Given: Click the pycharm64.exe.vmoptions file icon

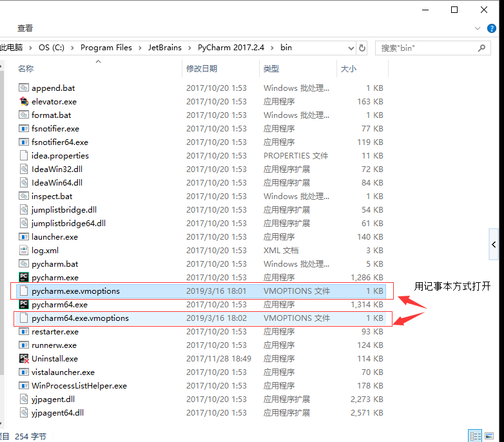Looking at the screenshot, I should [24, 318].
